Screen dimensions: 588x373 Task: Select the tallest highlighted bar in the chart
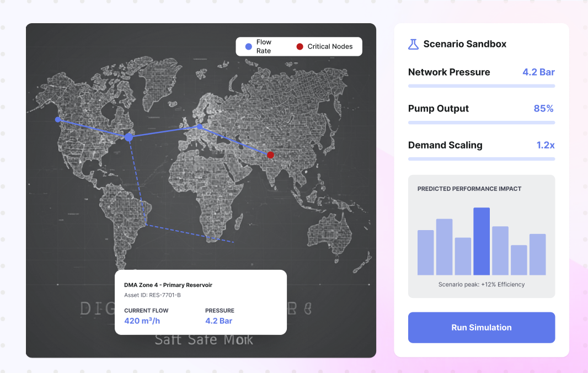click(482, 241)
